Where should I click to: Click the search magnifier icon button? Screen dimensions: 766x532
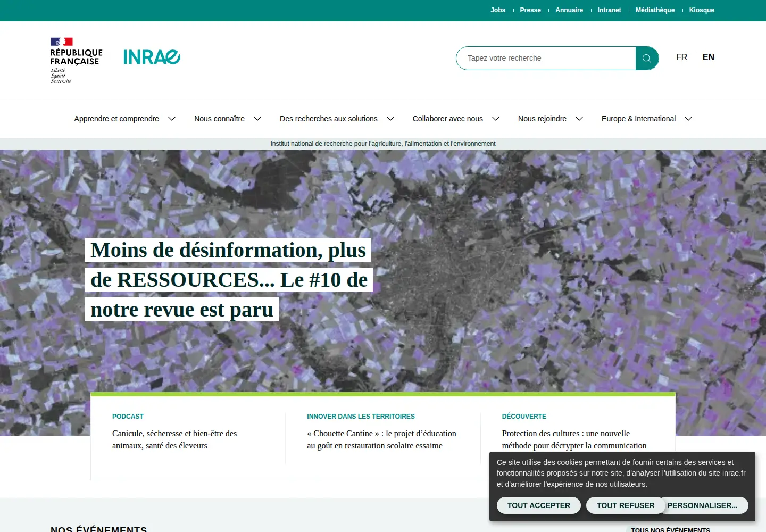click(647, 59)
